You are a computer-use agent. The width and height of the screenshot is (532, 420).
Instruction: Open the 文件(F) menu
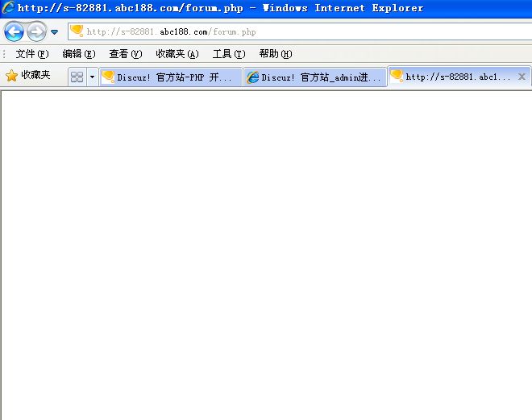(32, 54)
